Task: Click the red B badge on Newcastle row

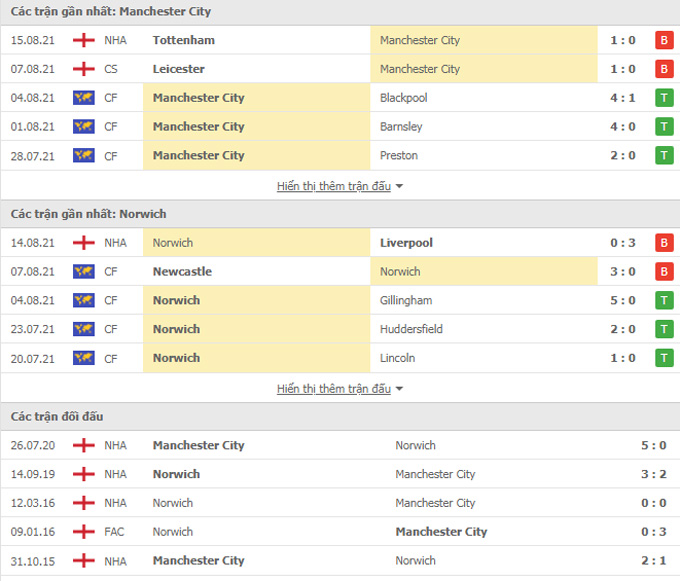Action: tap(663, 272)
